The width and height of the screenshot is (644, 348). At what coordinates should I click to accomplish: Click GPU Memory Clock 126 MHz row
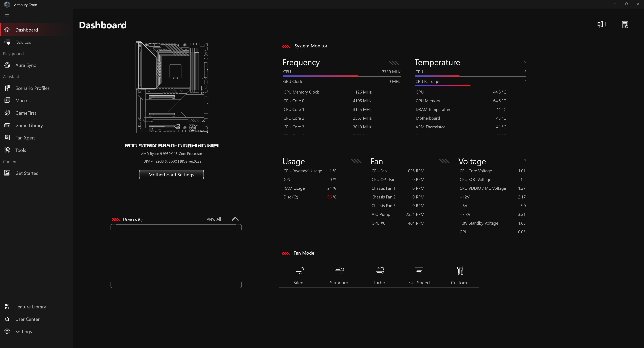328,92
